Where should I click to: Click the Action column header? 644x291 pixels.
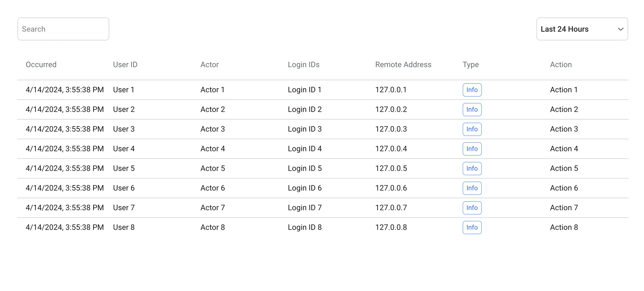(561, 65)
